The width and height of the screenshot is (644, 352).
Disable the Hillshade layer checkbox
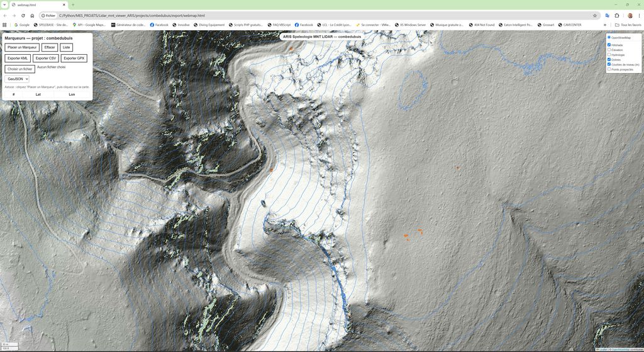pos(609,45)
